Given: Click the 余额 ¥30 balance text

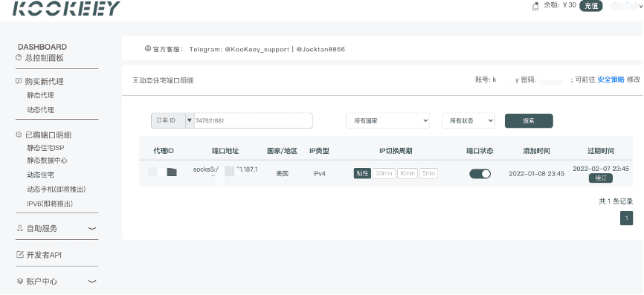Looking at the screenshot, I should [561, 5].
